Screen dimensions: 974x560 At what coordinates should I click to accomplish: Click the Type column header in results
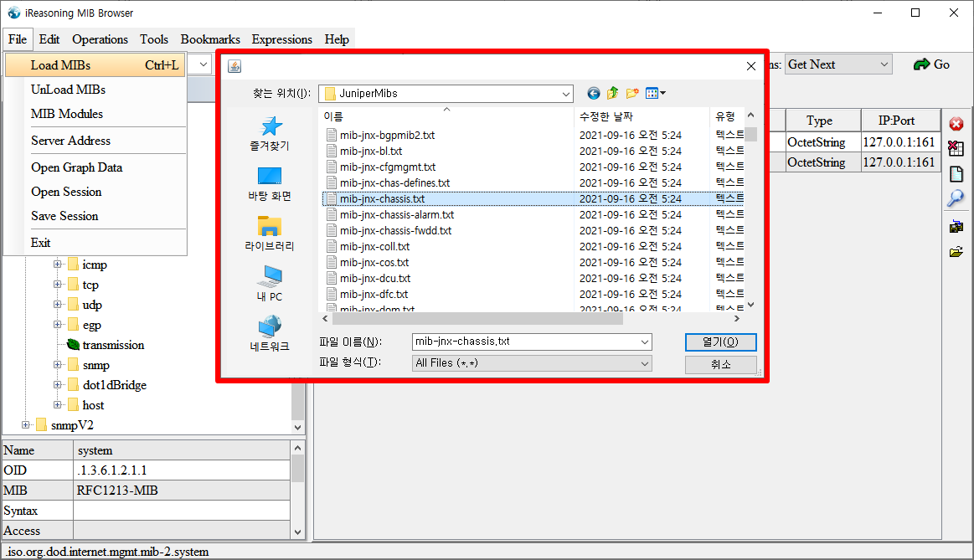[x=823, y=121]
